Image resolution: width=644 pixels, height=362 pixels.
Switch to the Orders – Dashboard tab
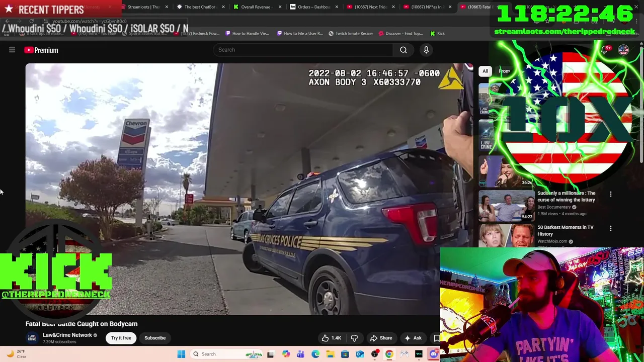click(x=313, y=7)
